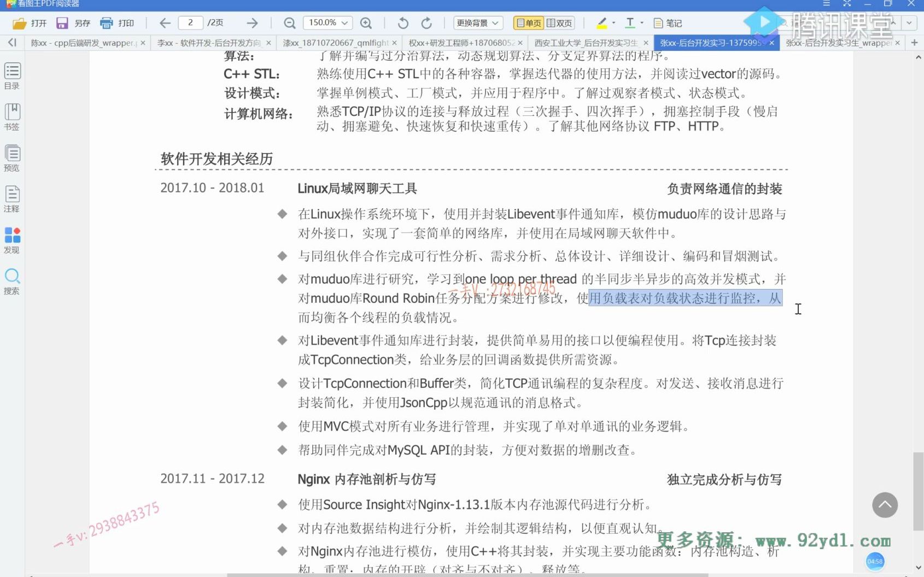Screen dimensions: 924x577
Task: Open the 150.0% zoom level dropdown
Action: click(x=327, y=23)
